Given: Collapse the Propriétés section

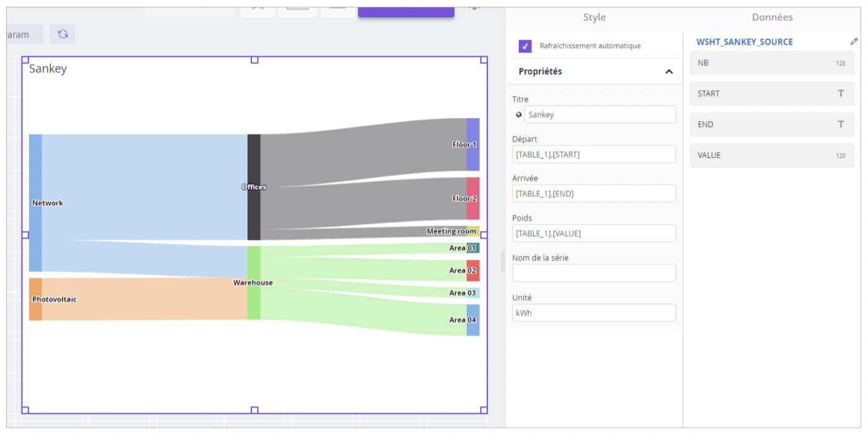Looking at the screenshot, I should pos(669,72).
